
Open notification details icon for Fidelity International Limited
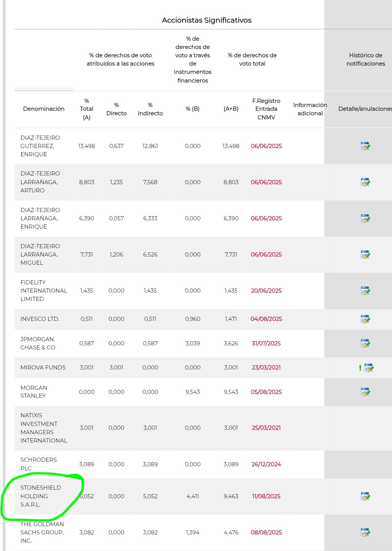coord(365,291)
